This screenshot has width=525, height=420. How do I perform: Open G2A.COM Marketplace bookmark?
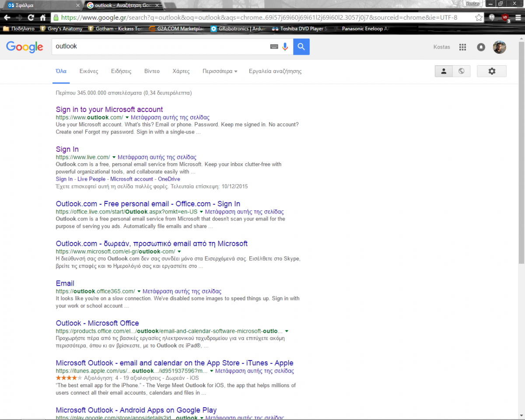click(177, 29)
